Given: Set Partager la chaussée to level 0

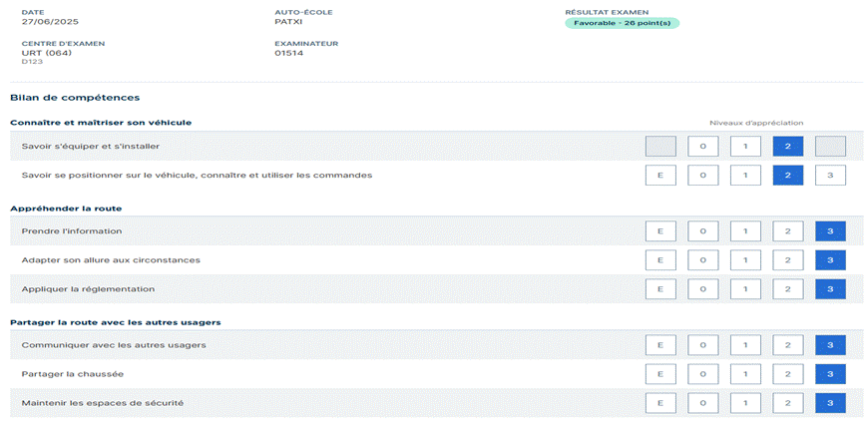Looking at the screenshot, I should coord(702,374).
